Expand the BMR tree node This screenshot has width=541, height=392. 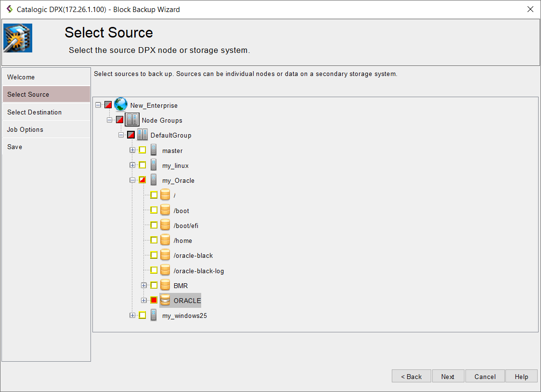(x=143, y=285)
